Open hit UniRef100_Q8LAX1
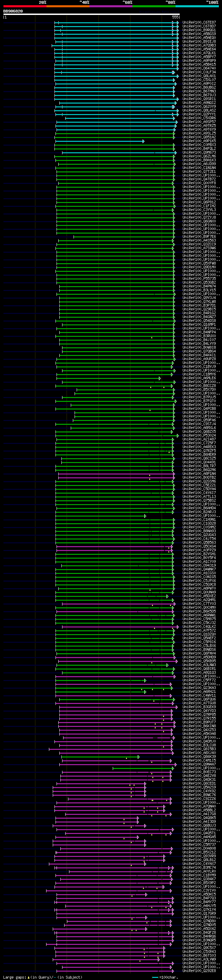The image size is (222, 980). 199,76
